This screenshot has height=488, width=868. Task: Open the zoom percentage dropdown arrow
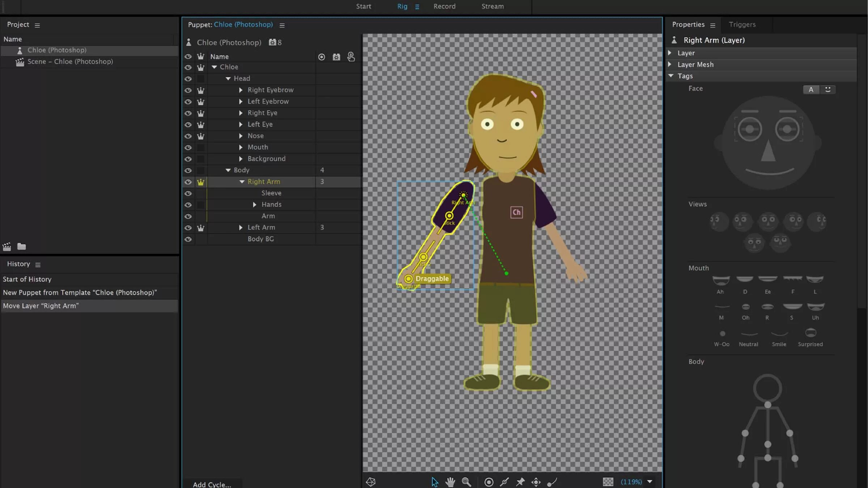[650, 481]
